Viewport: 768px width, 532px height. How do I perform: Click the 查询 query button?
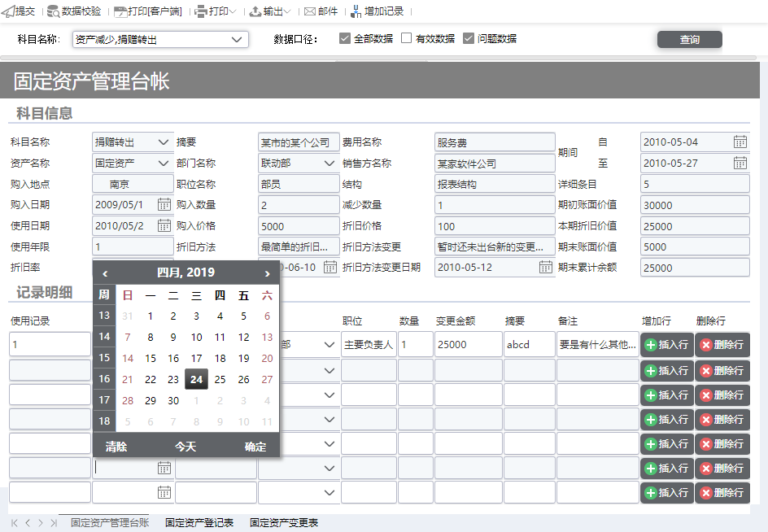[x=690, y=40]
